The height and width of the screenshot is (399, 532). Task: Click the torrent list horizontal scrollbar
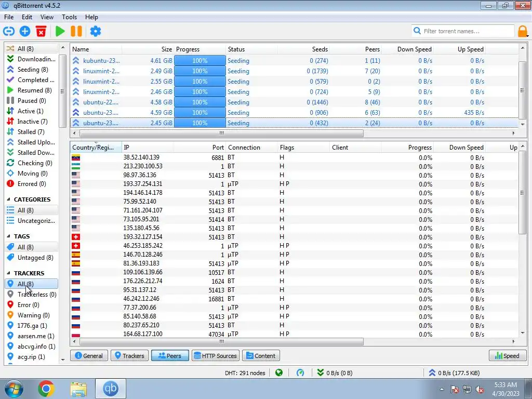point(221,133)
